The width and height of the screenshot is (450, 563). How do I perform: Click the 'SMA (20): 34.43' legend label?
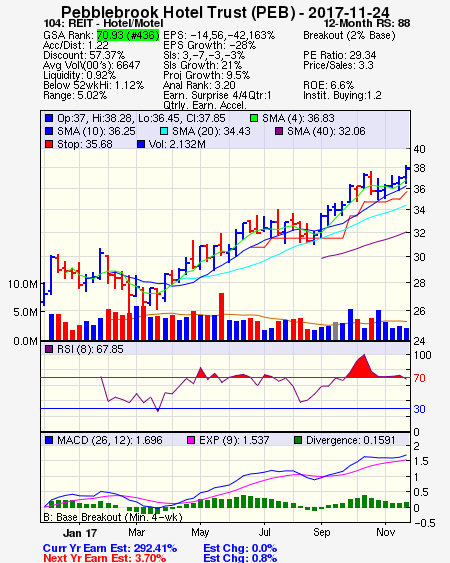[x=211, y=131]
